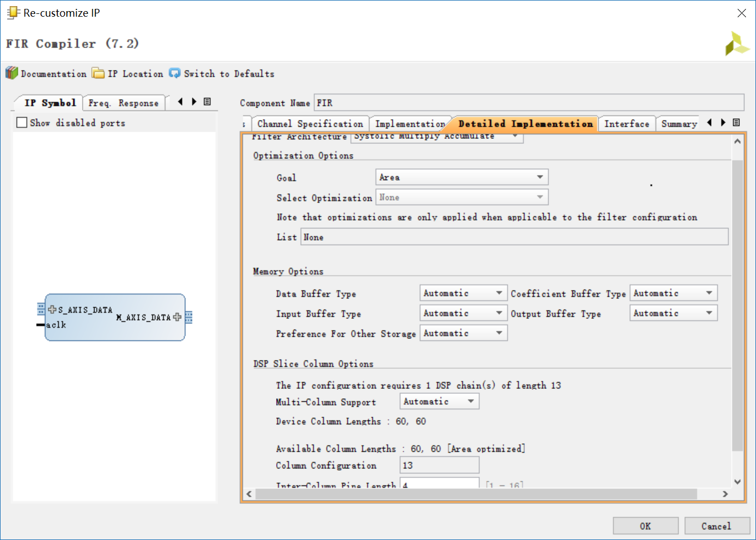Viewport: 756px width, 540px height.
Task: Click the horizontal scrollbar right arrow
Action: point(725,494)
